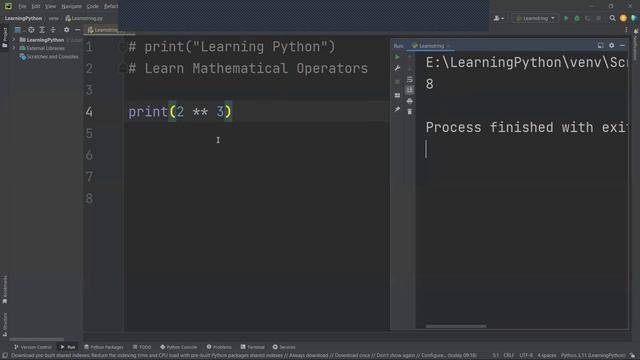
Task: Open the run configuration dropdown
Action: [535, 18]
